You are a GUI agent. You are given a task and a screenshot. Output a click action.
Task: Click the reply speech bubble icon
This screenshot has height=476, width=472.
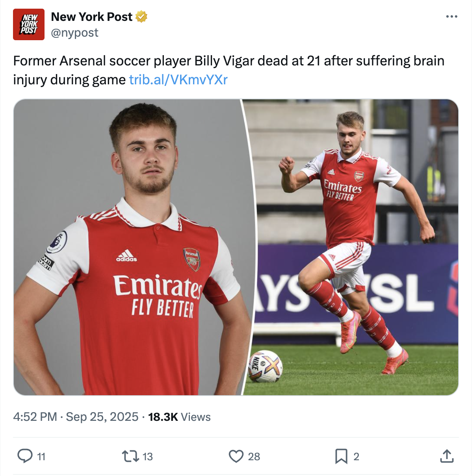(x=25, y=456)
